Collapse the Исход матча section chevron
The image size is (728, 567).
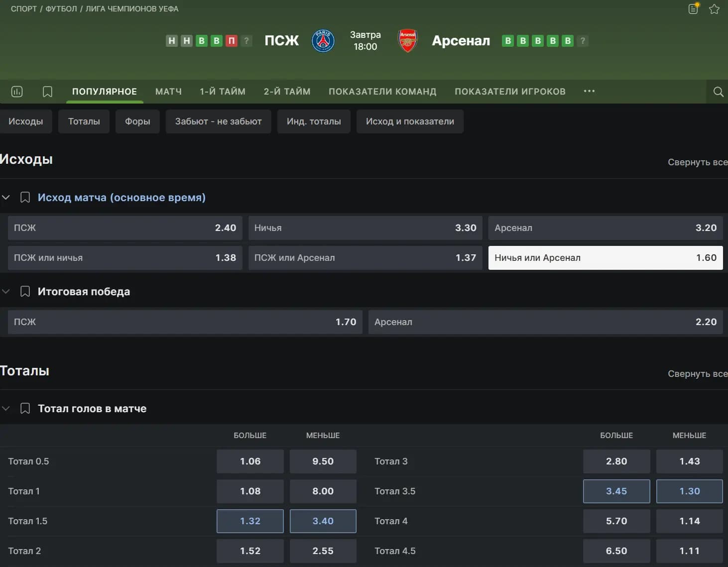(6, 198)
